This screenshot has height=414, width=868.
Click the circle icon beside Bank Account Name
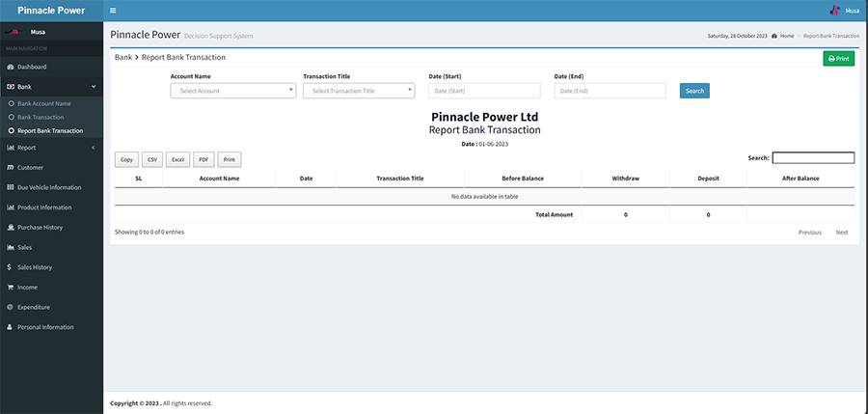coord(11,103)
